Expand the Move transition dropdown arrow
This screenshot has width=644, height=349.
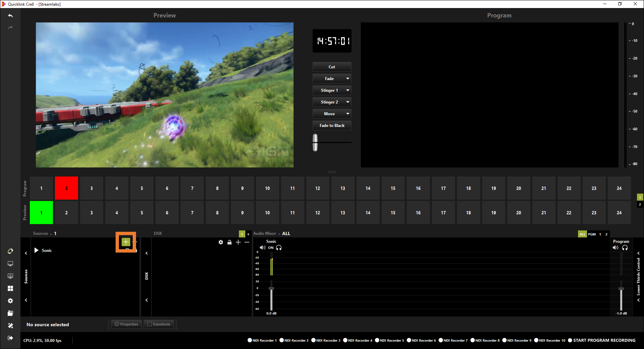348,114
